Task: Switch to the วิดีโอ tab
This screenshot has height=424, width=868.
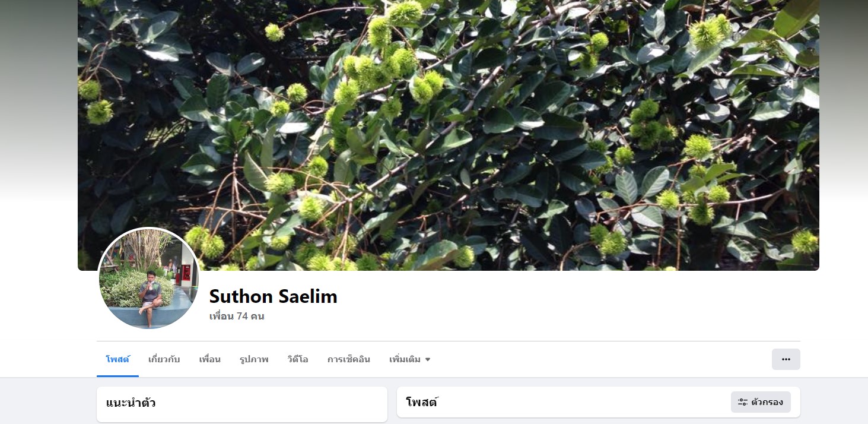Action: (x=298, y=359)
